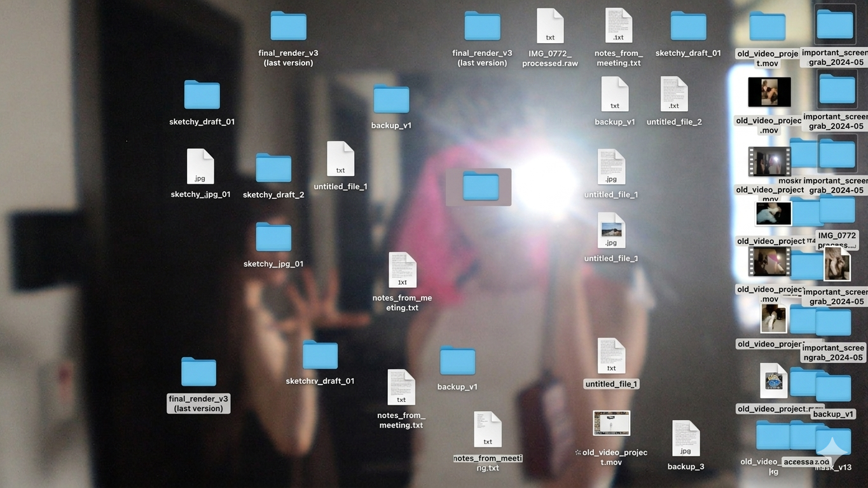Open the notes_from_meetirig.txt file
Screen dimensions: 868x488
[x=488, y=430]
